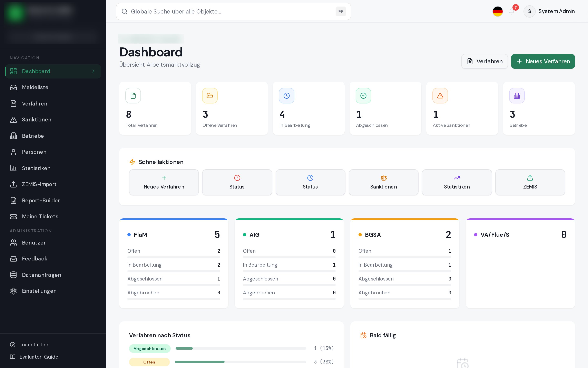Open the FlaM category card title
This screenshot has height=368, width=588.
140,235
